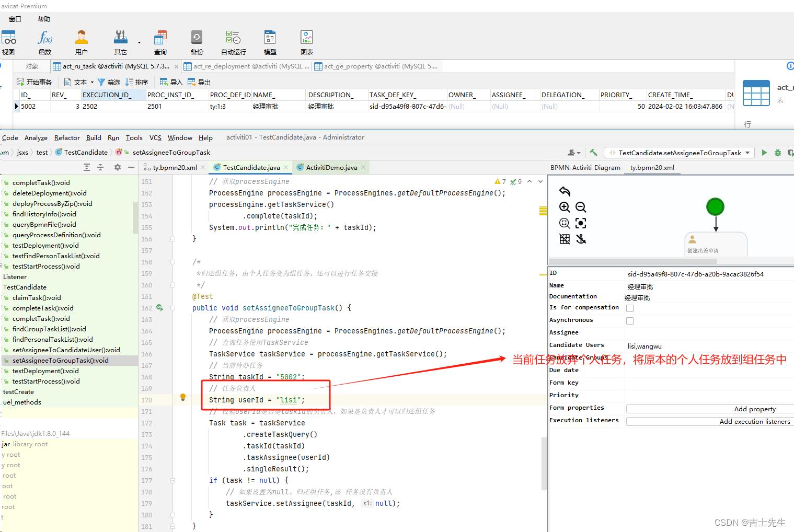Select findGroupTaskList():void in structure

tap(49, 329)
